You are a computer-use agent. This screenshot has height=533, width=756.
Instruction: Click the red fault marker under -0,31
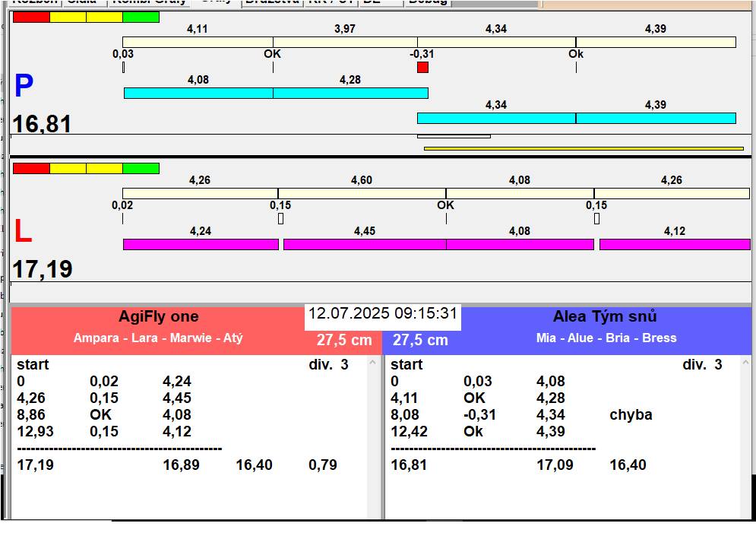click(x=422, y=68)
